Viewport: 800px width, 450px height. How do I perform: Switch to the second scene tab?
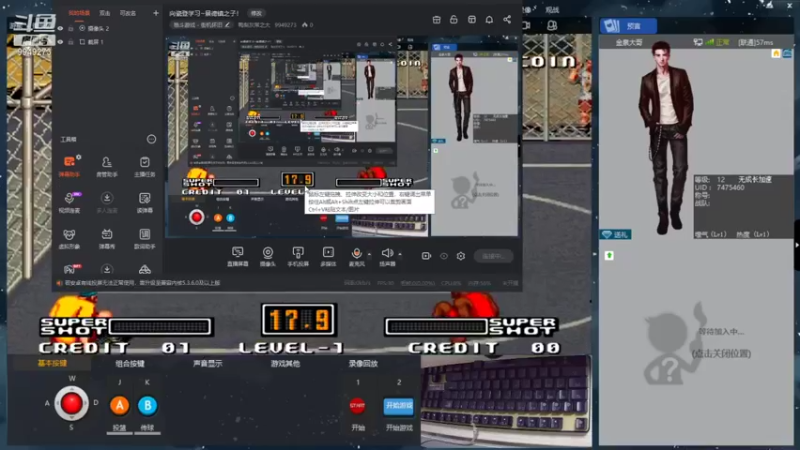tap(105, 13)
